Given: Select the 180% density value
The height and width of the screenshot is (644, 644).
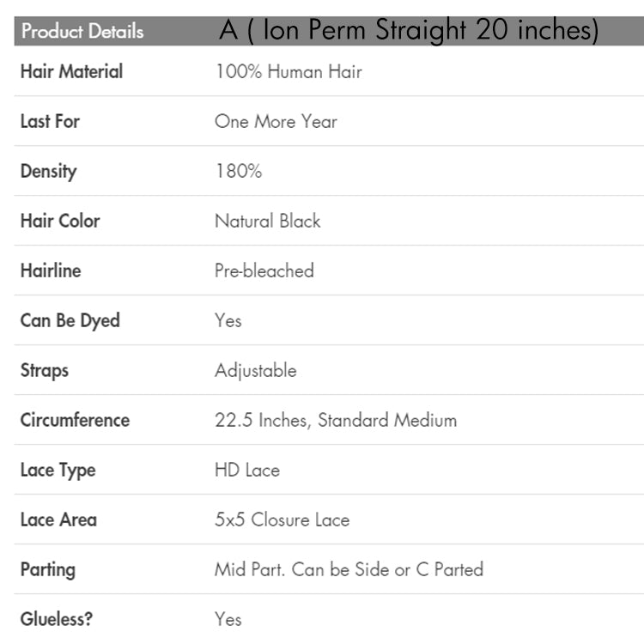Looking at the screenshot, I should pyautogui.click(x=238, y=171).
